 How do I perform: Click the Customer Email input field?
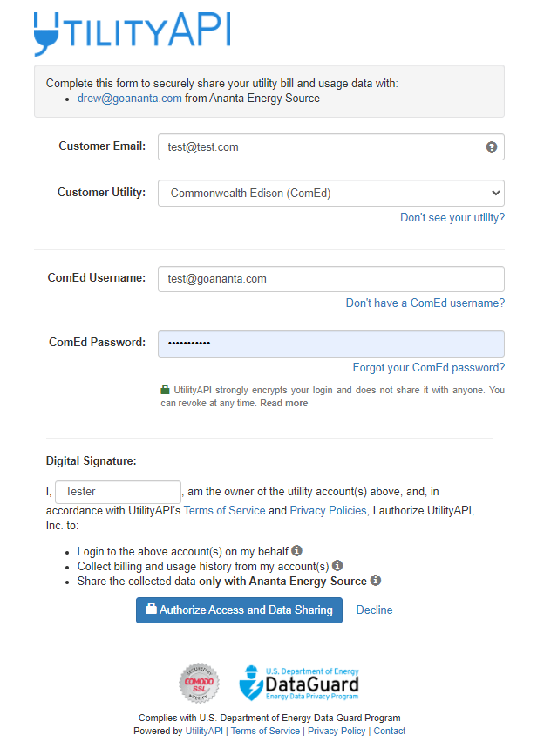point(331,147)
